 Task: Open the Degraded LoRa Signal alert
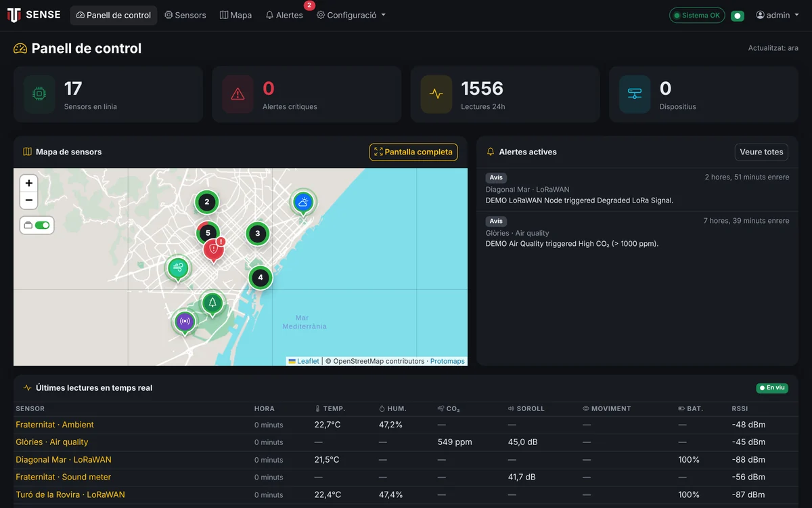coord(637,189)
